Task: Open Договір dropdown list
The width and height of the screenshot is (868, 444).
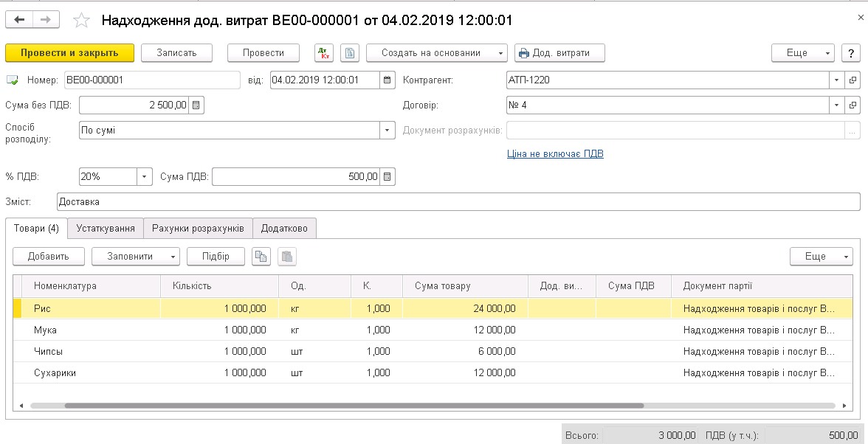Action: 837,105
